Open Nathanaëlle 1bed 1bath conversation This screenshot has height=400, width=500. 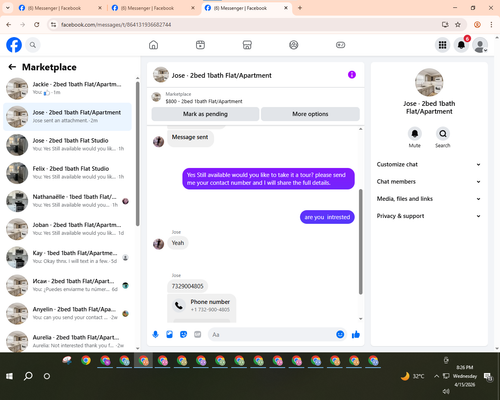67,201
